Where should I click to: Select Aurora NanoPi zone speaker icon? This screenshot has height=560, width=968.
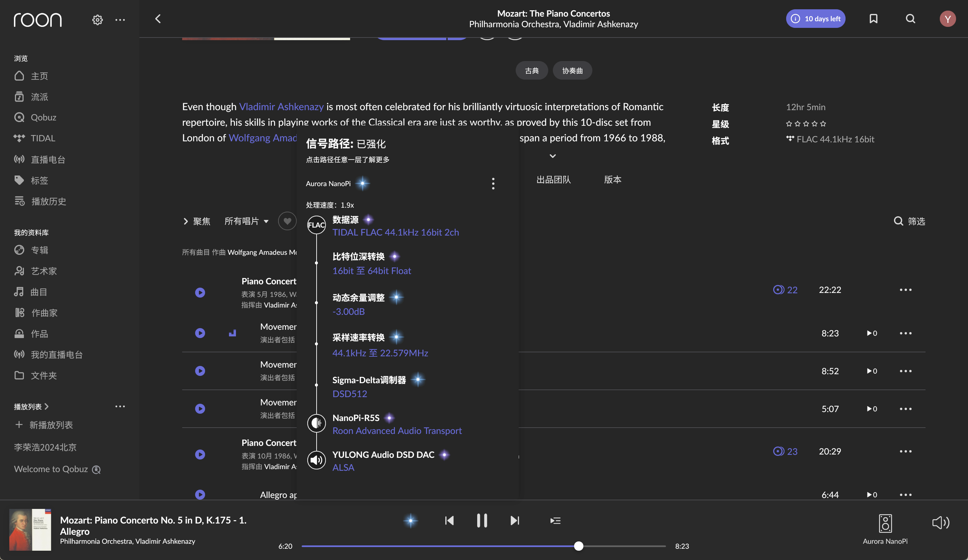(885, 523)
